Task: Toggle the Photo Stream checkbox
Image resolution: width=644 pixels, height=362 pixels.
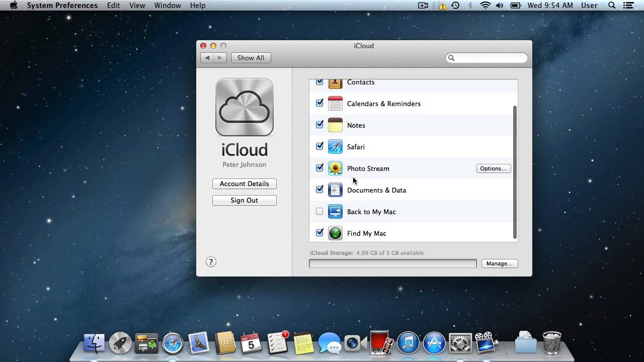Action: tap(319, 168)
